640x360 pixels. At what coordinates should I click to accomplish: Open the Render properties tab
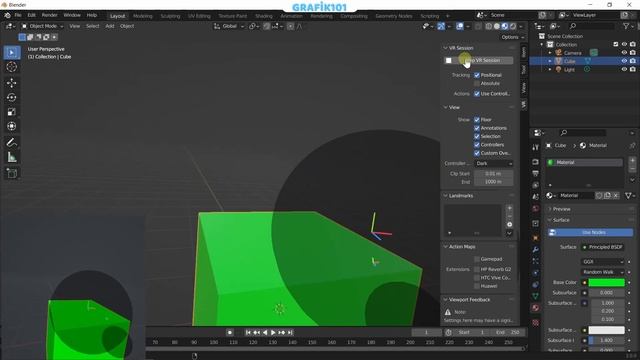[536, 162]
